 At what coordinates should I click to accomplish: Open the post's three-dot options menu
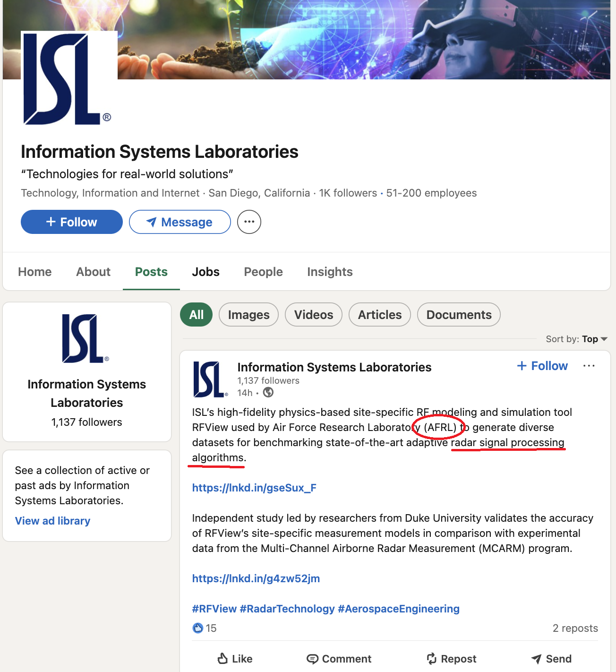(589, 366)
